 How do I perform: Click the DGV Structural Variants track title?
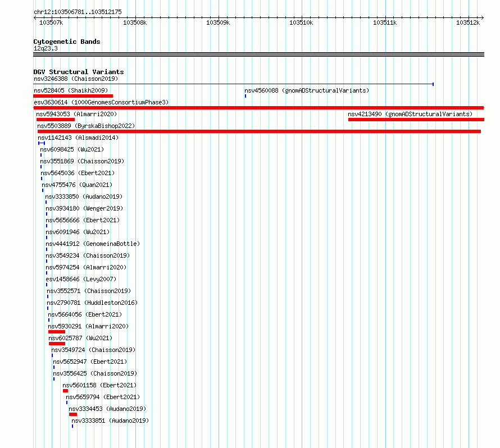click(79, 72)
